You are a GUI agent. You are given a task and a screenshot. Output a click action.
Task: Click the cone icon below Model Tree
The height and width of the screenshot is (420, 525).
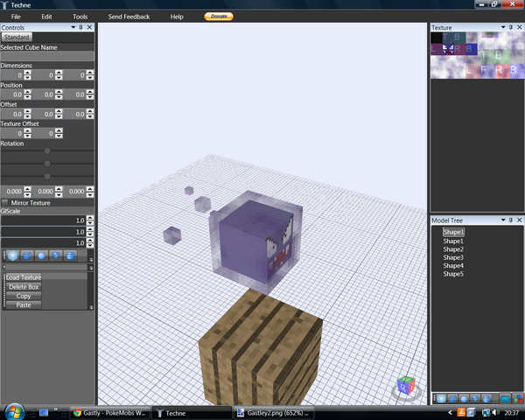point(475,399)
